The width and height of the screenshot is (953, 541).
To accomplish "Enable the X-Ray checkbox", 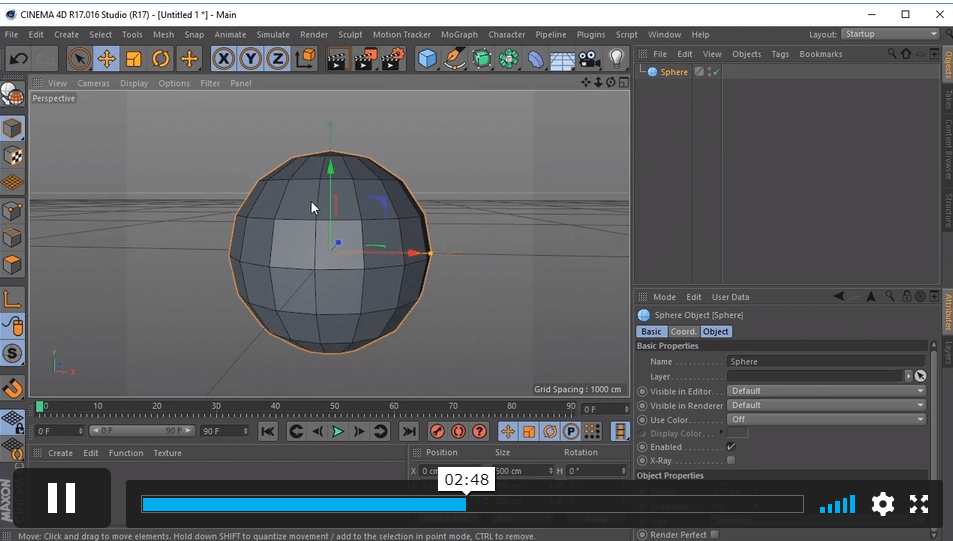I will 731,460.
